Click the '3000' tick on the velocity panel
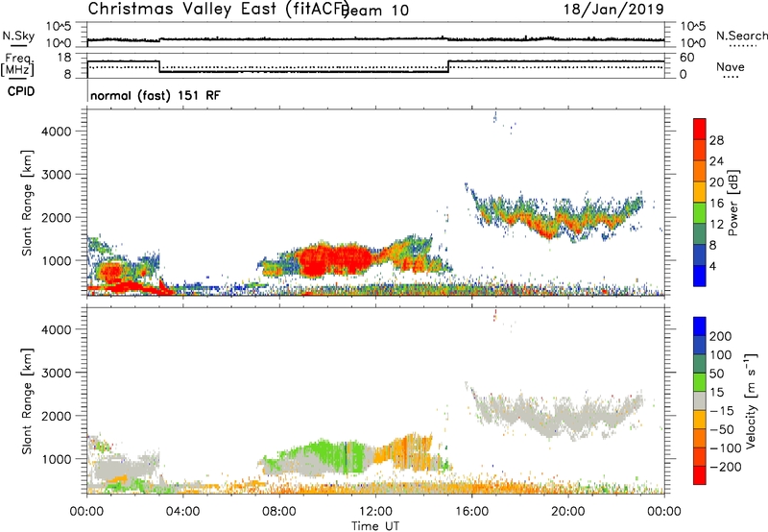 [56, 373]
